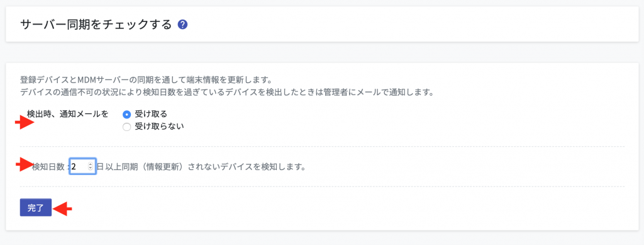This screenshot has height=245, width=644.
Task: Click the value 2 in the days field
Action: [74, 167]
